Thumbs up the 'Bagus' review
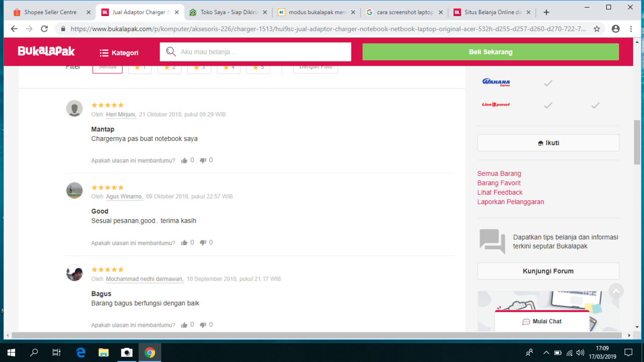 [184, 325]
